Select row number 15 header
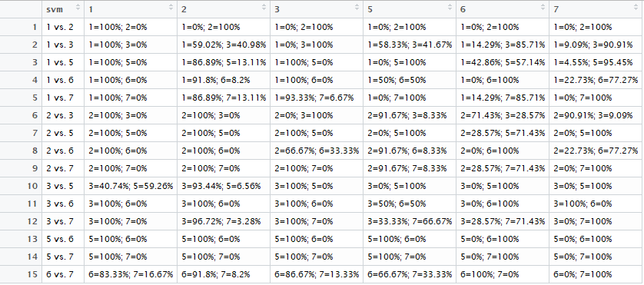 click(x=21, y=274)
